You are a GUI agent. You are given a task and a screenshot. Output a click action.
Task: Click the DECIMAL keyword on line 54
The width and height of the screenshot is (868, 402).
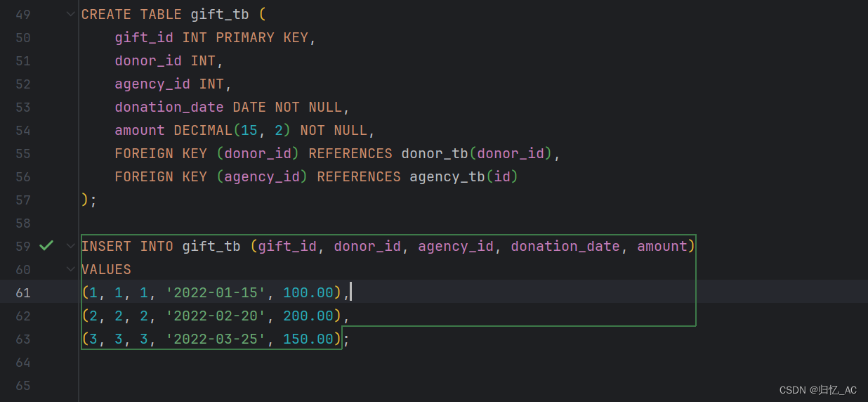pos(203,130)
